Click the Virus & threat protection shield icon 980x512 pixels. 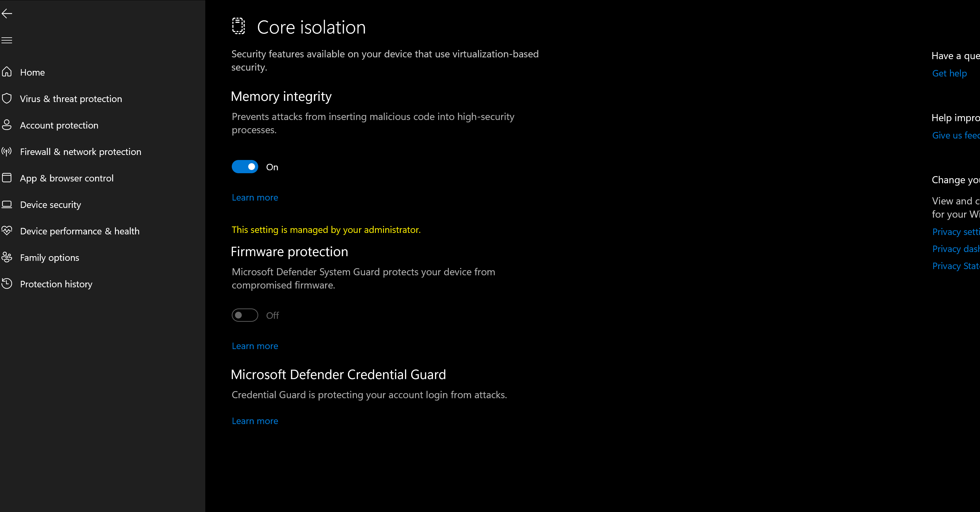click(7, 99)
